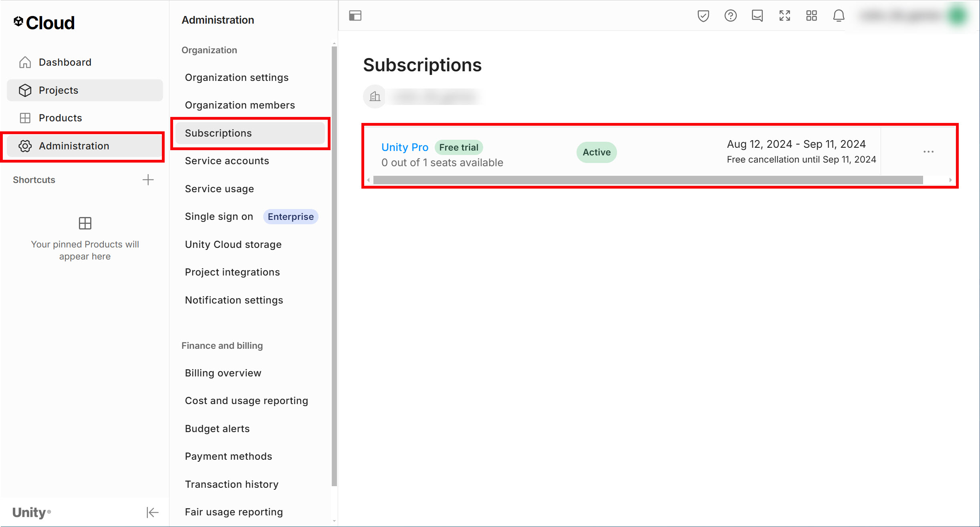This screenshot has height=527, width=980.
Task: Open Unity Pro subscription three-dot menu
Action: coord(928,152)
